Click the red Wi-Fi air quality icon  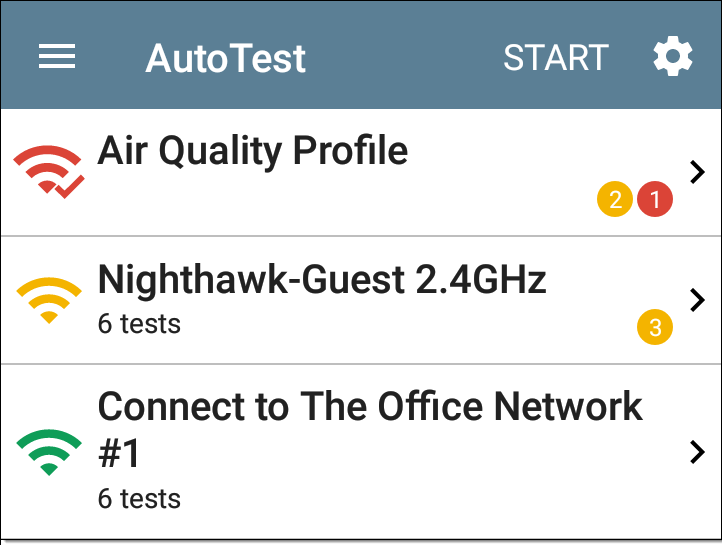[48, 172]
